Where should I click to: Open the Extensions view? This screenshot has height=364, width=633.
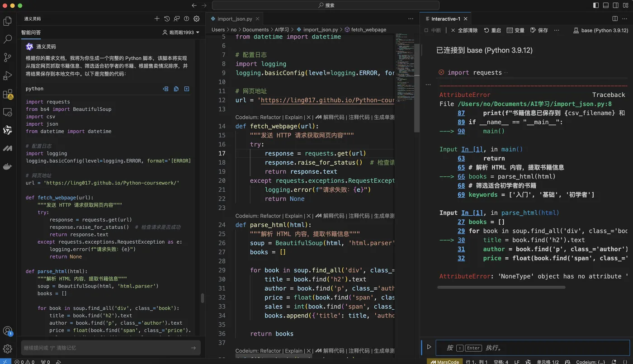tap(7, 94)
